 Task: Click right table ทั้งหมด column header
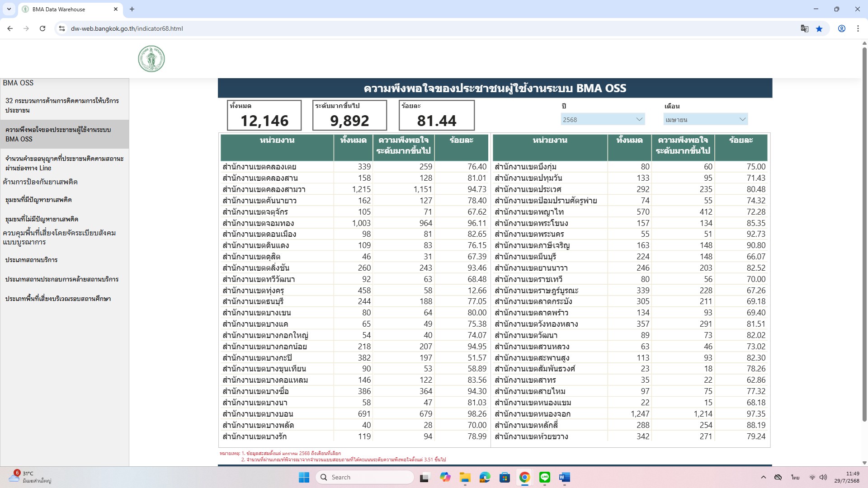tap(629, 147)
